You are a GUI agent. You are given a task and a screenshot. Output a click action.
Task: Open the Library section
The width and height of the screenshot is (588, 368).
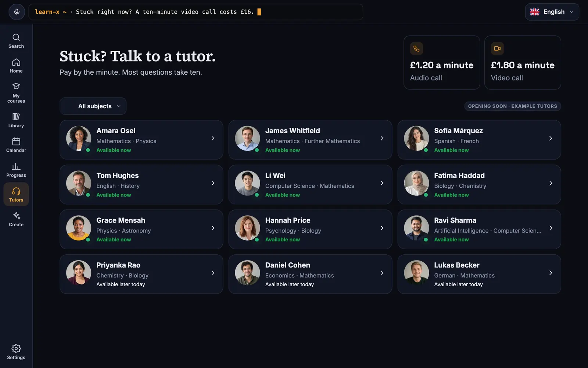click(x=16, y=120)
